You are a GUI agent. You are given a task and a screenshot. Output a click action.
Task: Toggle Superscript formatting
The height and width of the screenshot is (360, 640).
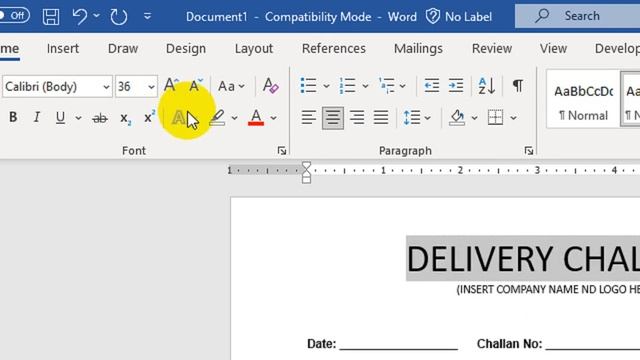pos(149,117)
